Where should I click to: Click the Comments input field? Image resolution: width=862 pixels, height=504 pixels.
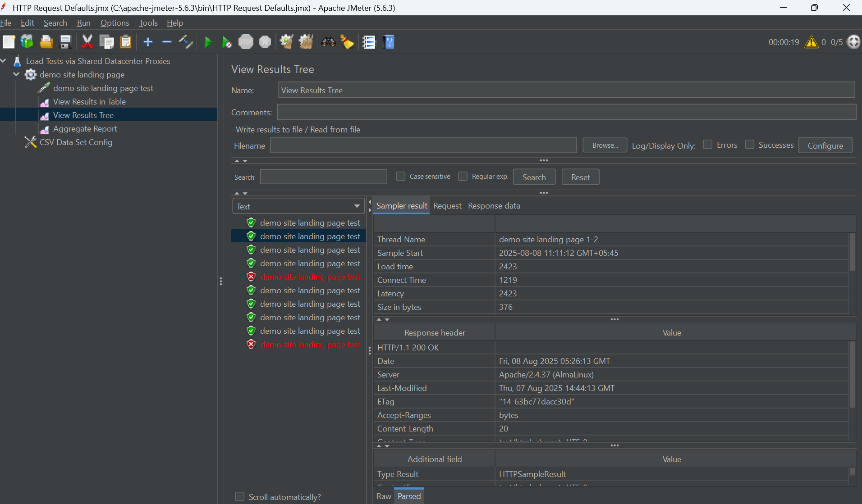(x=566, y=112)
